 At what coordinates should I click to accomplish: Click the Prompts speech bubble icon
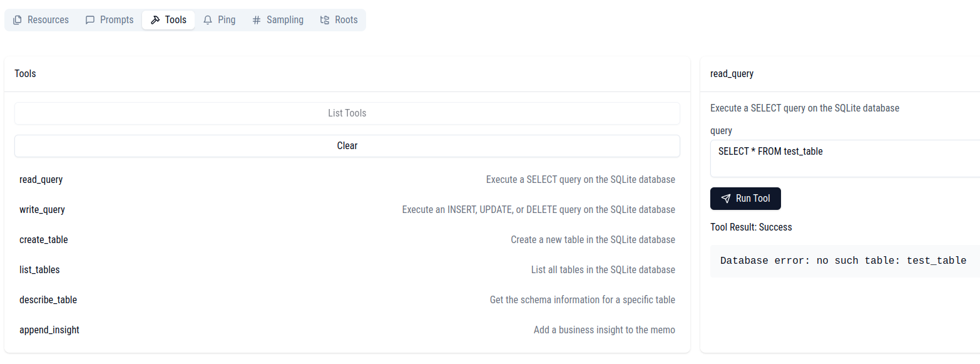pyautogui.click(x=90, y=20)
